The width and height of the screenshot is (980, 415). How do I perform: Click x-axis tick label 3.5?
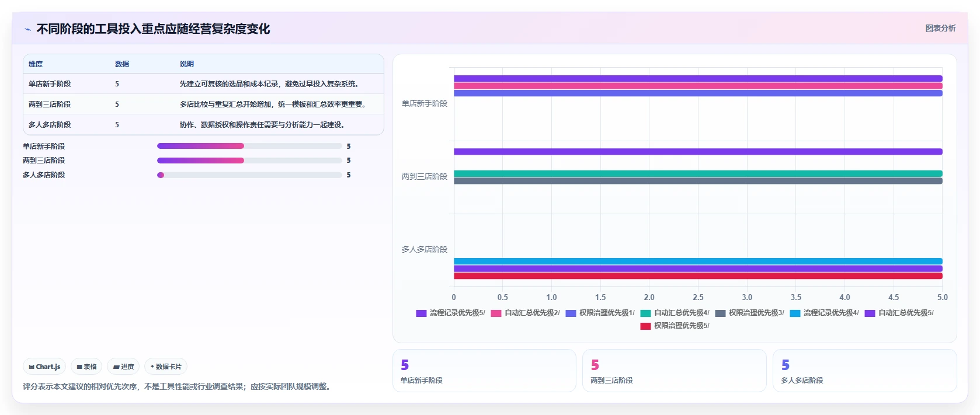coord(796,297)
